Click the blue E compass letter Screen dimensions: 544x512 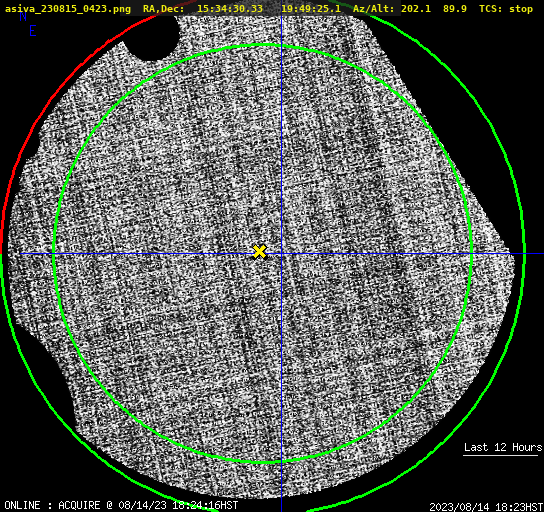click(33, 31)
